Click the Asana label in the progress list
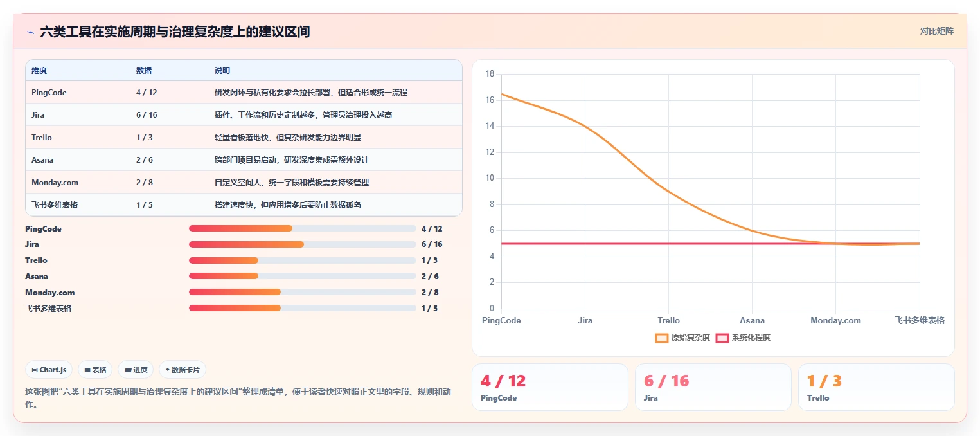Screen dimensions: 980x436 pos(37,276)
